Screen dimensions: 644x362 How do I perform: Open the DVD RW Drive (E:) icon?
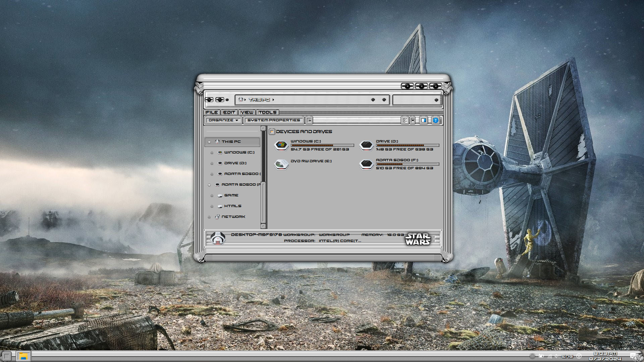[x=281, y=164]
